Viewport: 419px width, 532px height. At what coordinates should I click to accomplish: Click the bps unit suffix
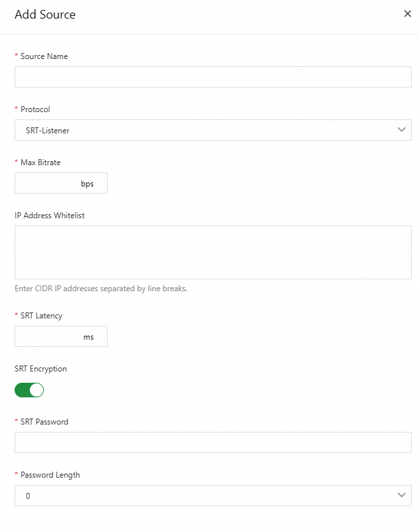(x=88, y=184)
